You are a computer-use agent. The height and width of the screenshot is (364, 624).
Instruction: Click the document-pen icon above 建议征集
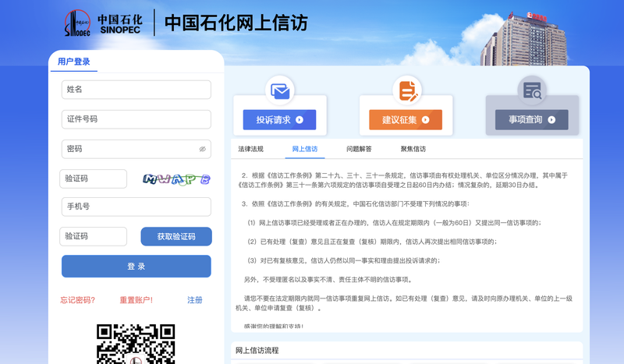click(x=407, y=90)
